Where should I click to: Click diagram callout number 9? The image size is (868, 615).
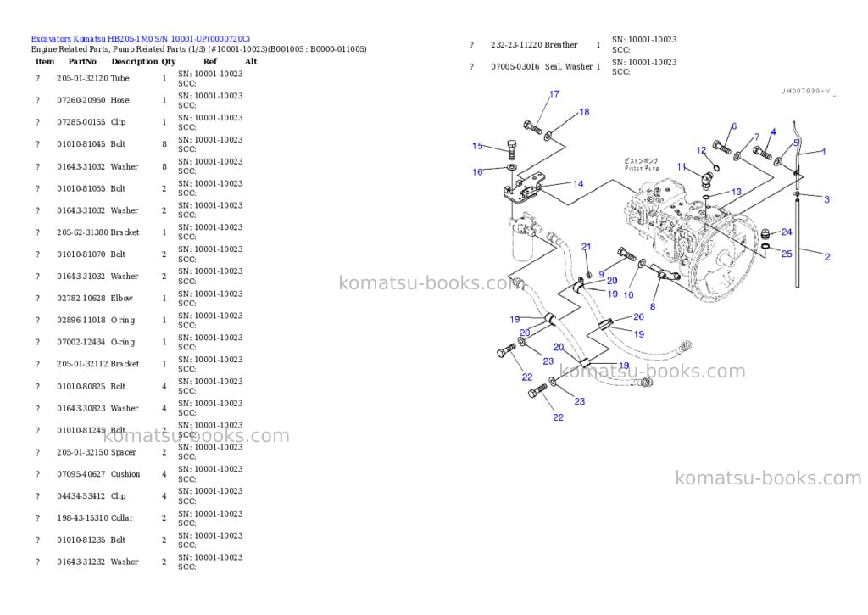[x=601, y=274]
